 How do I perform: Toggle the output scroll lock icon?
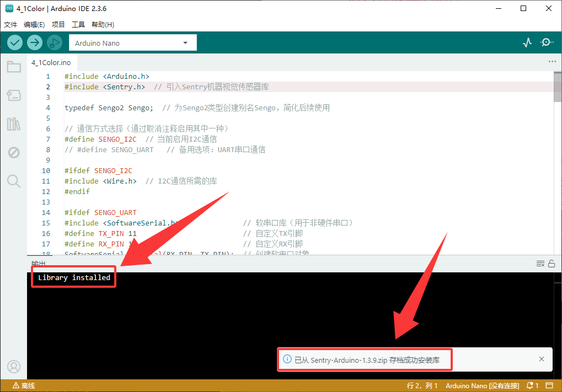552,264
